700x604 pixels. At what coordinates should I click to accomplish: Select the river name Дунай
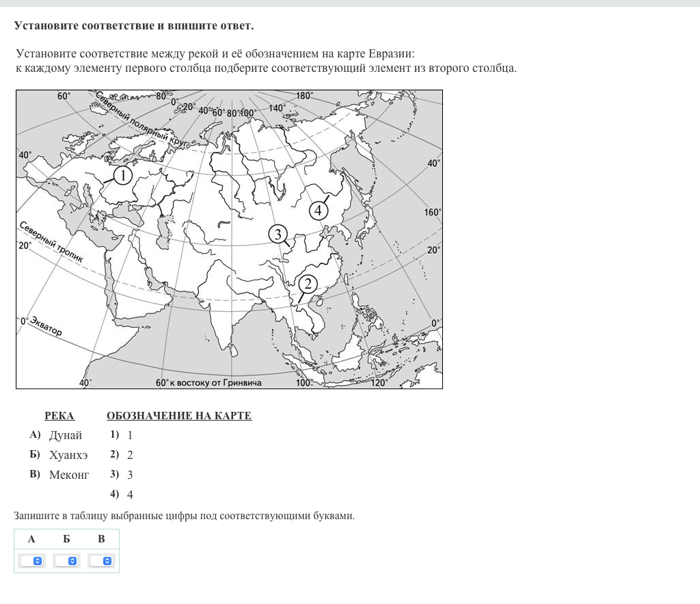(x=66, y=435)
